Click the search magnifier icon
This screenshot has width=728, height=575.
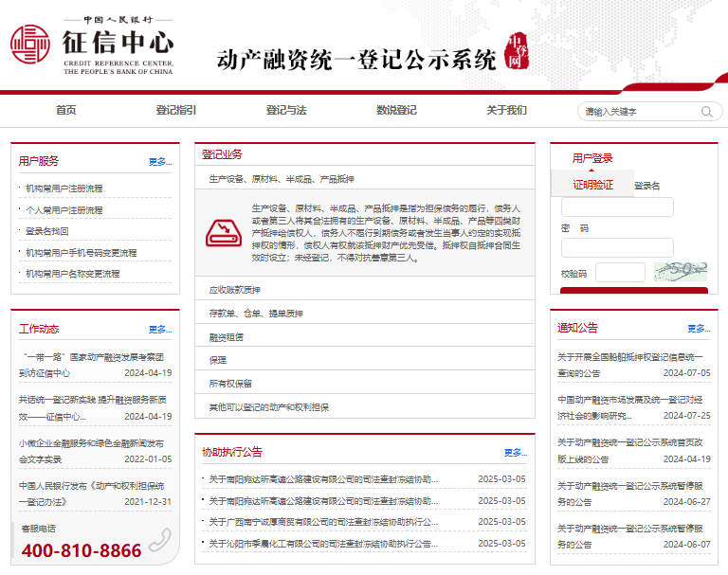(x=706, y=112)
